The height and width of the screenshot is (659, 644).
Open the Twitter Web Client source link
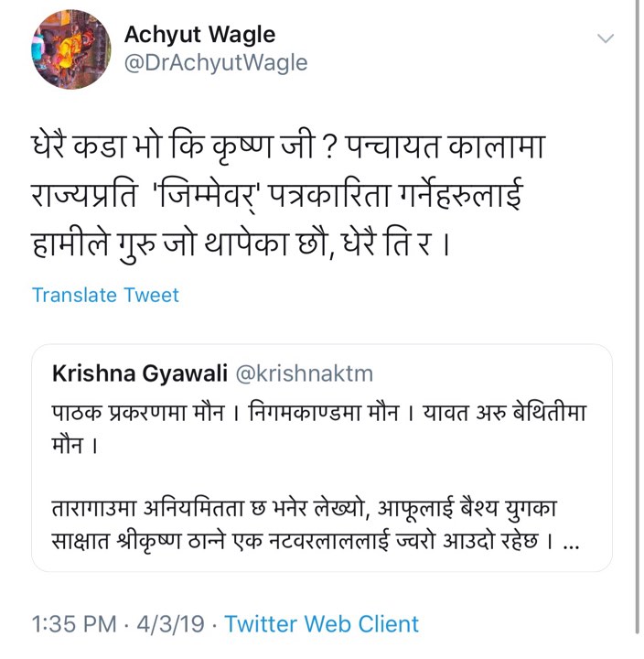(x=321, y=624)
